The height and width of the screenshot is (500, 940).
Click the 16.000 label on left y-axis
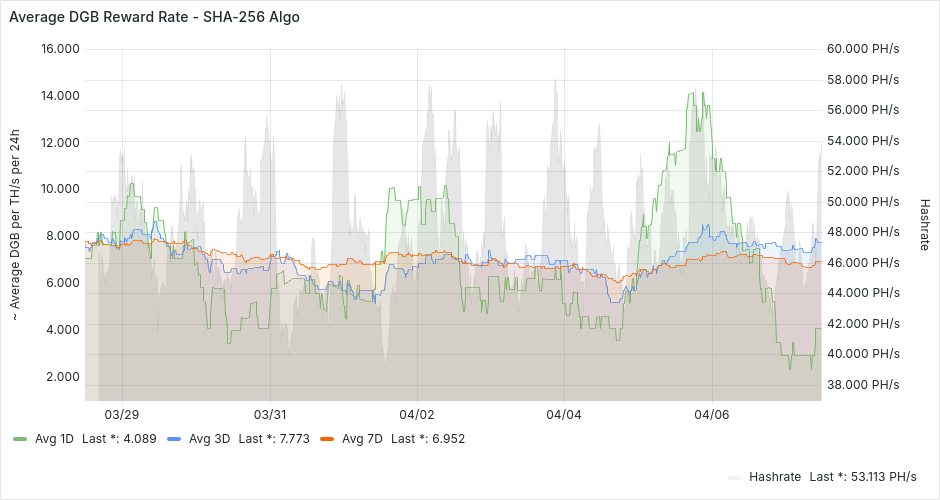pos(60,49)
